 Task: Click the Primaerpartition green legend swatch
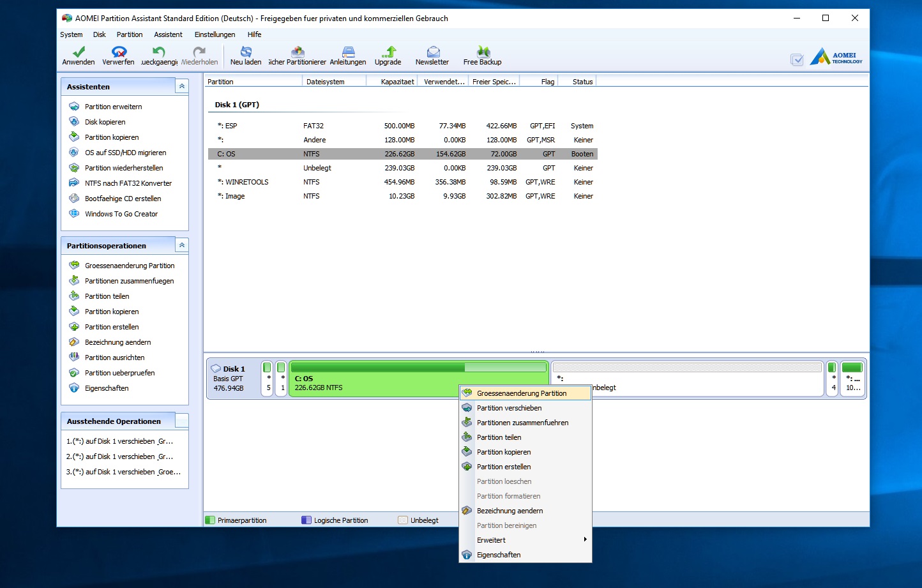coord(210,520)
